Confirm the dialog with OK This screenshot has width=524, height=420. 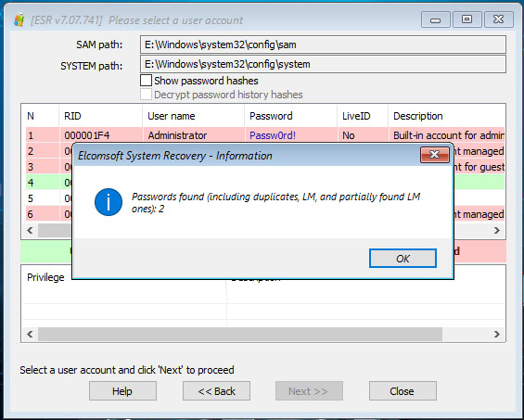403,259
